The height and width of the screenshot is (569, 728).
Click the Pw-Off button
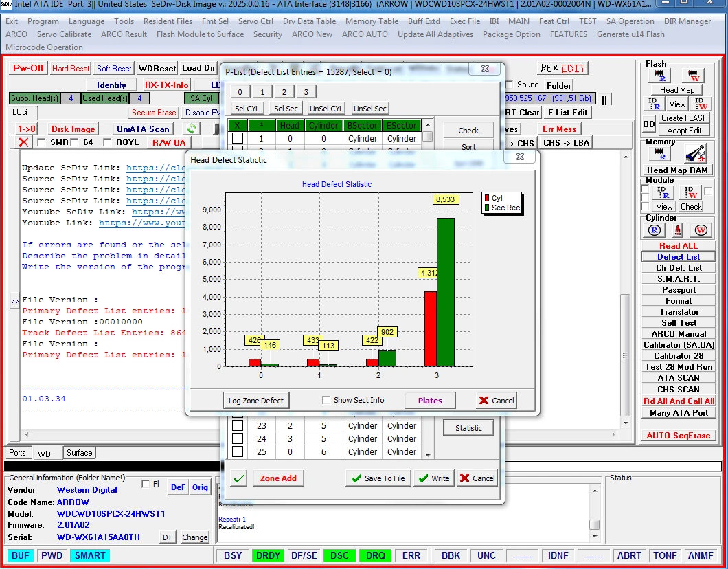28,68
